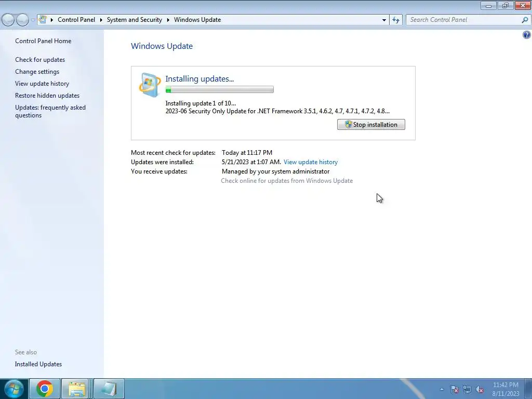Click 'Installing update 1 of 10...' text
The width and height of the screenshot is (532, 399).
pos(201,103)
